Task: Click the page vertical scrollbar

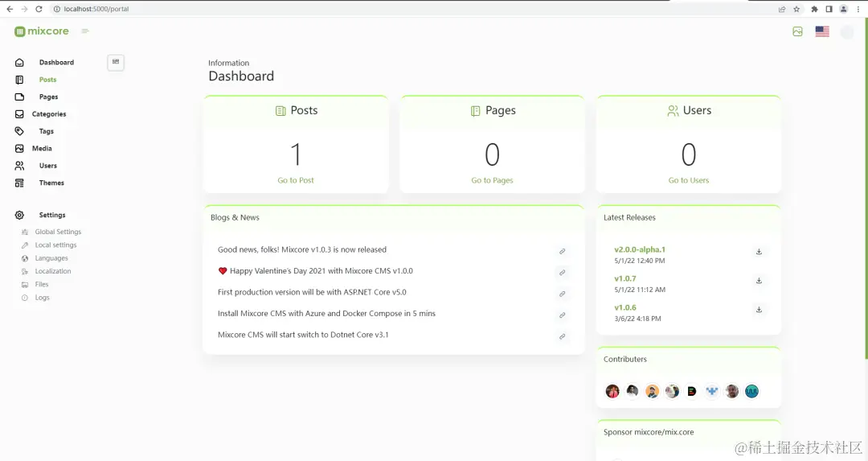Action: click(x=866, y=188)
